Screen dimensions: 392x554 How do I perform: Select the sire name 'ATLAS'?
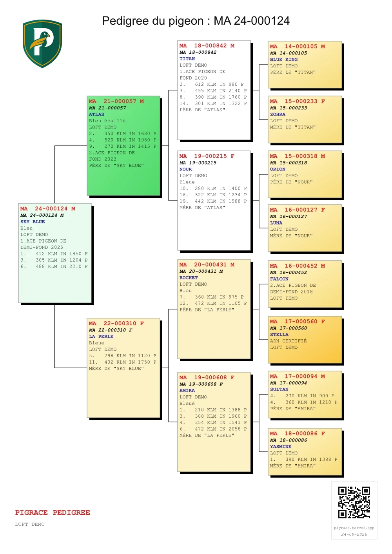96,114
